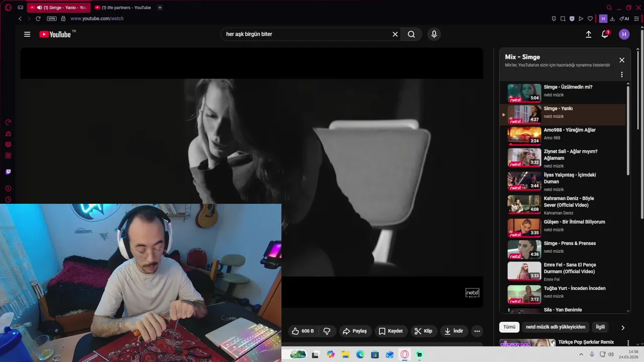Show more filter chips with right chevron
The height and width of the screenshot is (362, 644).
pos(623,327)
